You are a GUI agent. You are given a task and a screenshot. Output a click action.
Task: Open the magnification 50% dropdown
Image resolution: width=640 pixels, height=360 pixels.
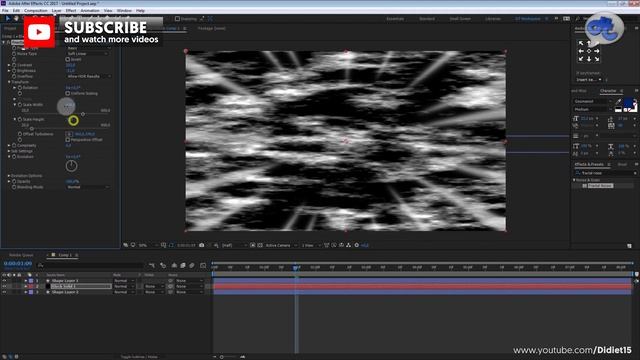point(148,245)
